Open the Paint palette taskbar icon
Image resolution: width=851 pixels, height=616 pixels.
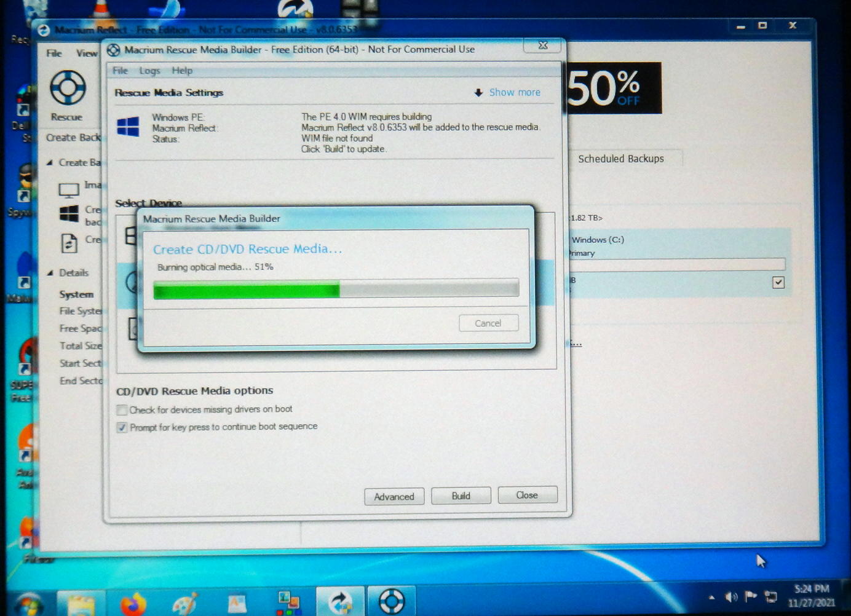pos(184,603)
